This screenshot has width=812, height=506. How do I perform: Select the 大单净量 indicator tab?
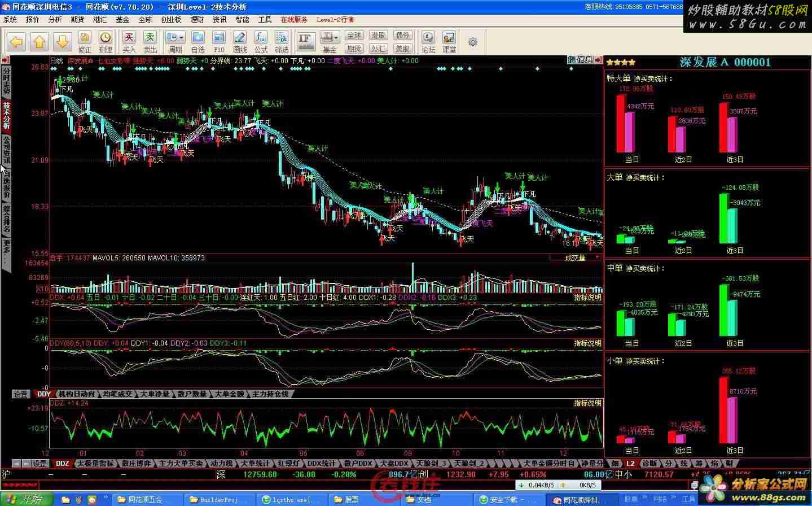tap(155, 394)
